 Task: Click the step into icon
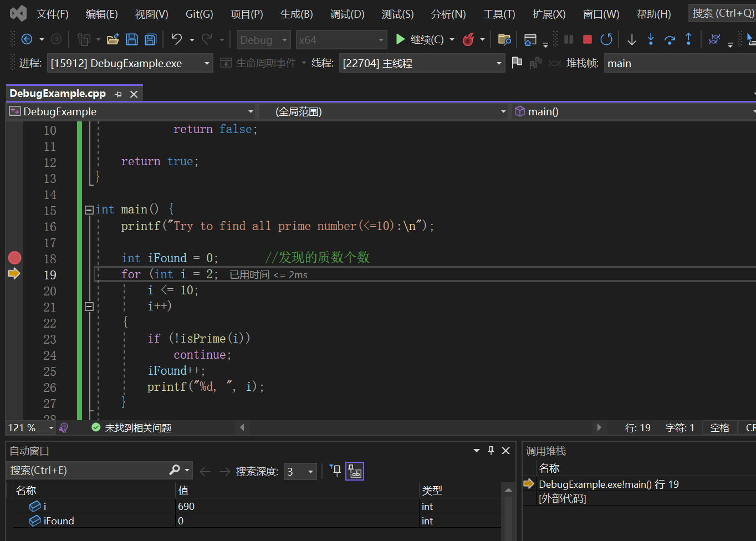click(651, 39)
